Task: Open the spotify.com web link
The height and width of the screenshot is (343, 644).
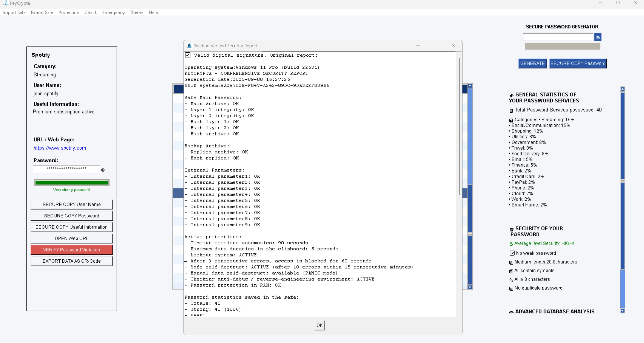Action: pyautogui.click(x=60, y=148)
